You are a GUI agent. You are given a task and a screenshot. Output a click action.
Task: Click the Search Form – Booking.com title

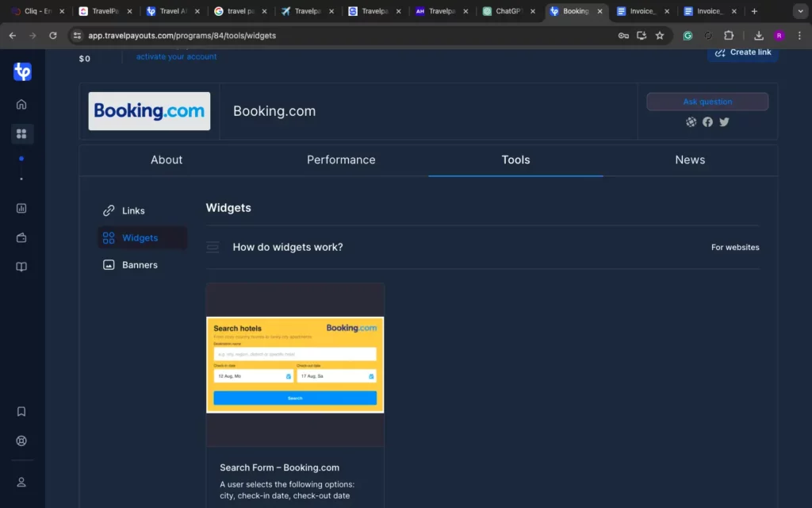pos(280,468)
